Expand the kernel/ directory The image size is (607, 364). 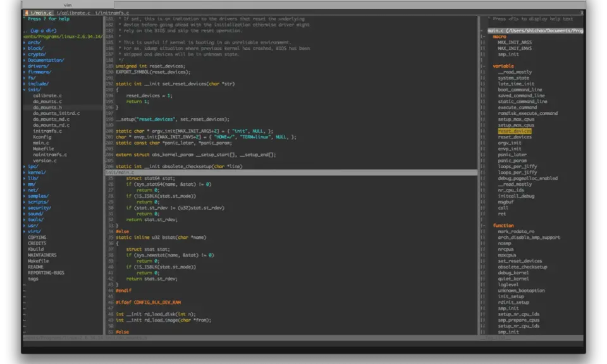coord(37,172)
